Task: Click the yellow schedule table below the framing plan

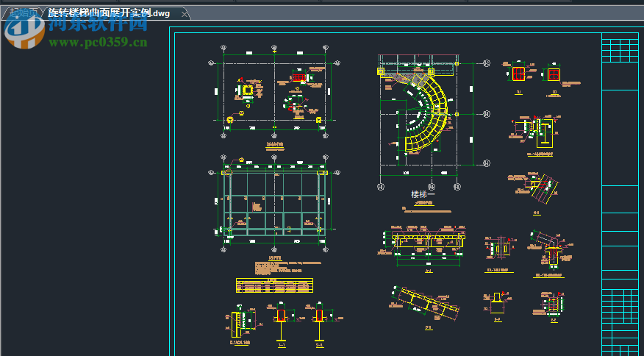Action: coord(274,285)
